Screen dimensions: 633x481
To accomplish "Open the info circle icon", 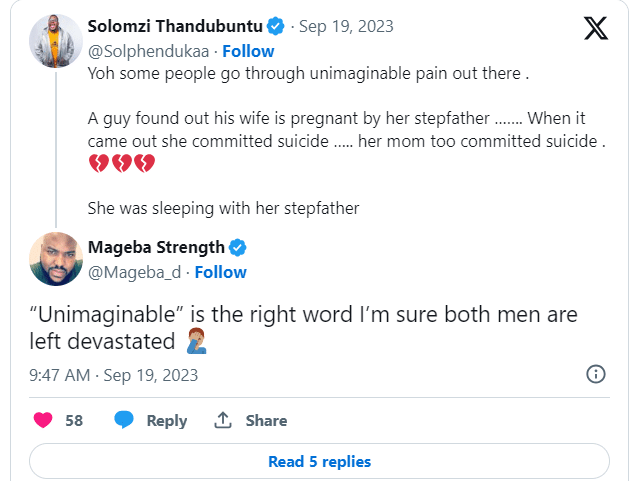I will click(x=595, y=374).
